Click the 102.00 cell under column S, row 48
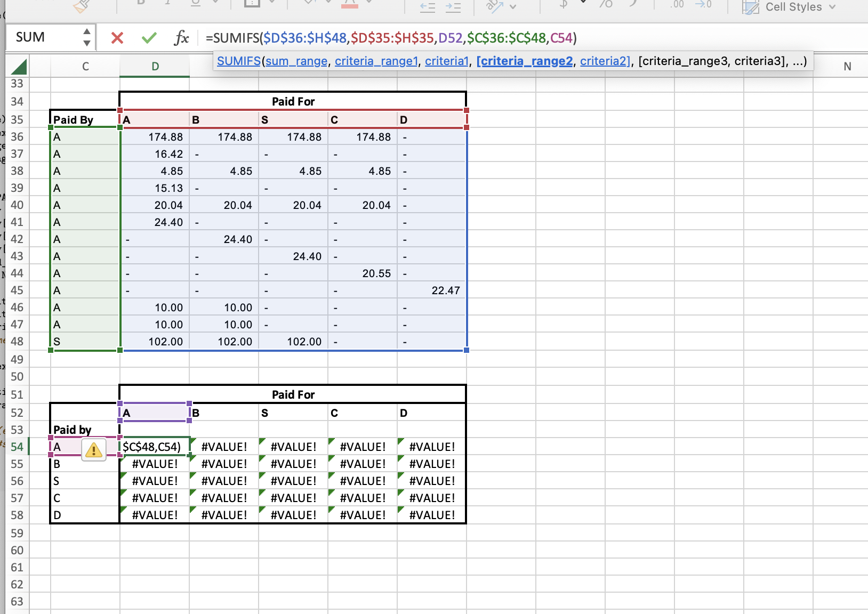The image size is (868, 614). point(293,342)
